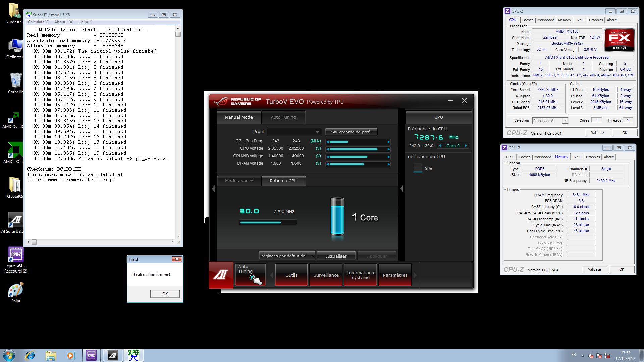644x362 pixels.
Task: Open the Help(H) menu in Super PI
Action: (86, 22)
